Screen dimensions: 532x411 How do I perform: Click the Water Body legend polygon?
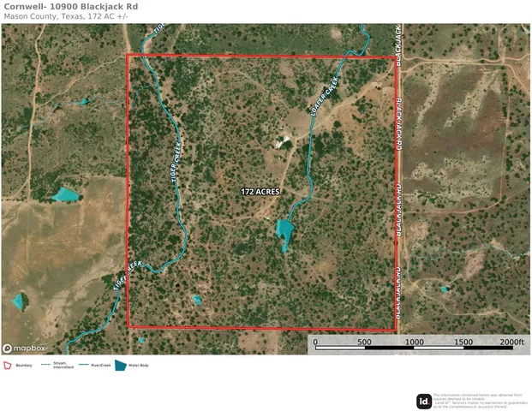click(121, 366)
